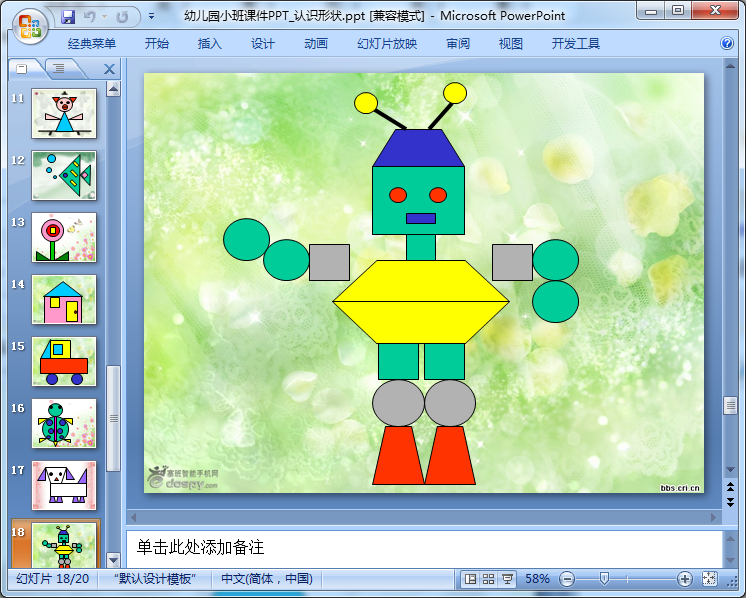Select the left gray square hand
Screen dimensions: 746x598
[x=329, y=263]
